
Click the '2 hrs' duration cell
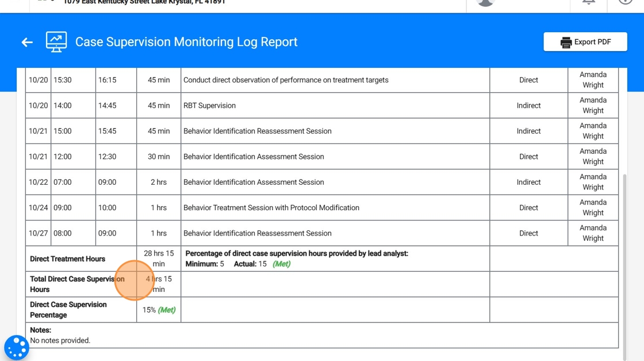[x=159, y=182]
